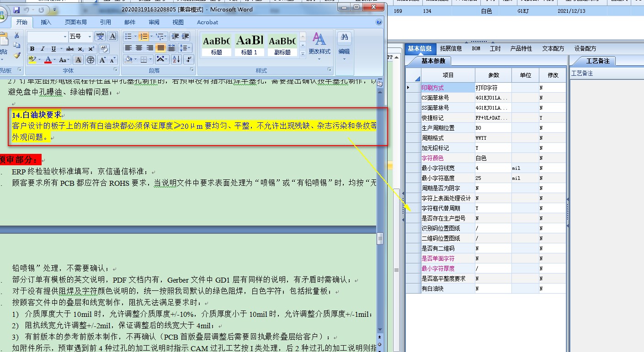This screenshot has height=352, width=644.
Task: Decrease paragraph indent
Action: pyautogui.click(x=175, y=37)
